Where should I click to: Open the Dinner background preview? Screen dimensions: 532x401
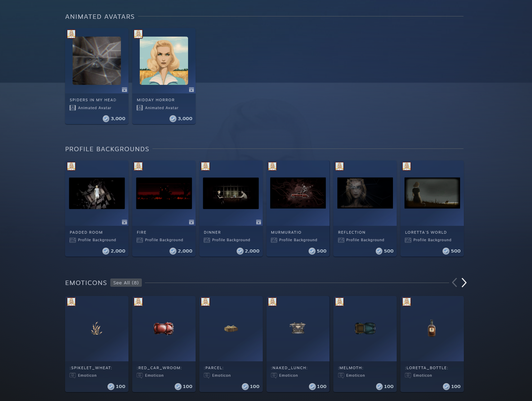231,193
